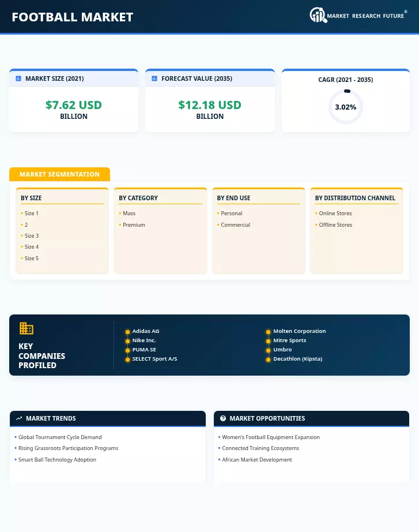Click the CAGR (2021 - 2035) label
This screenshot has width=419, height=532.
(x=345, y=80)
